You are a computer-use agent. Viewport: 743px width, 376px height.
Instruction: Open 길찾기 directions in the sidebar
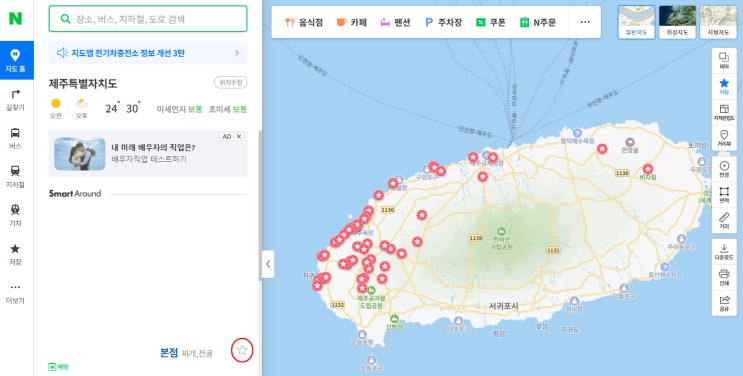(15, 100)
